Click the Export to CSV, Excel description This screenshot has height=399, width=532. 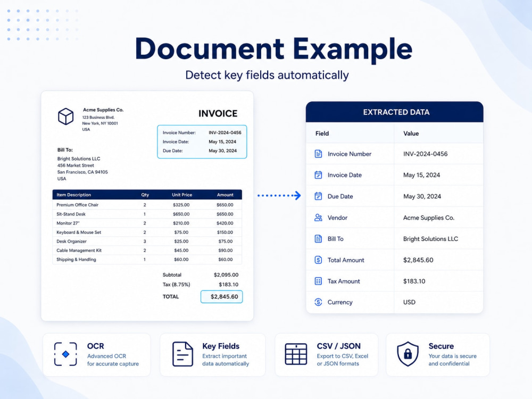pos(342,360)
